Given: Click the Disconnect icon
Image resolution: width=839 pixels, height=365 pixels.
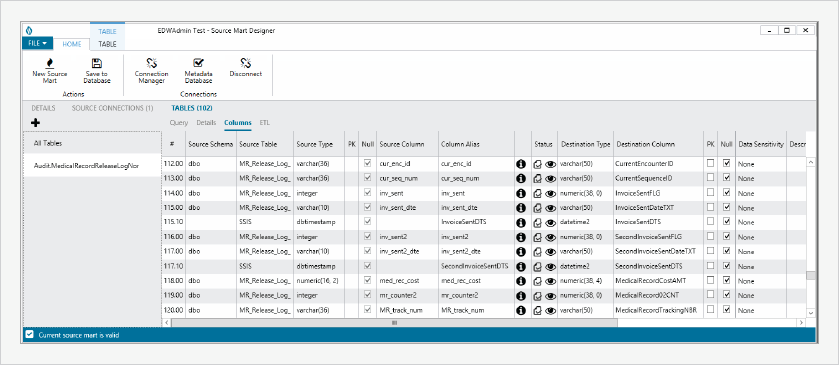Looking at the screenshot, I should pos(246,63).
